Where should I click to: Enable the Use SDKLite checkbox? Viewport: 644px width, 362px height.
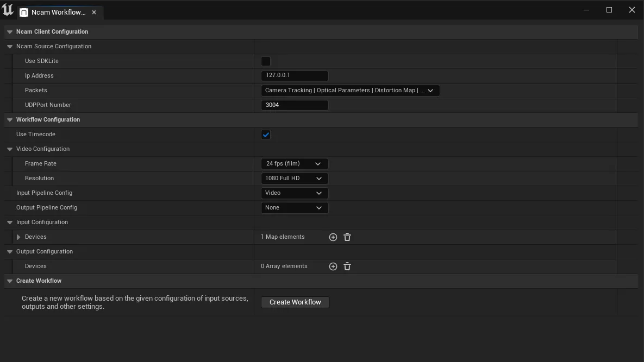266,61
